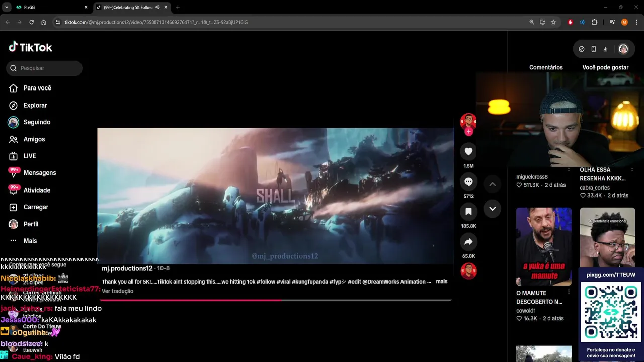
Task: Share video with the arrow icon
Action: pyautogui.click(x=468, y=242)
